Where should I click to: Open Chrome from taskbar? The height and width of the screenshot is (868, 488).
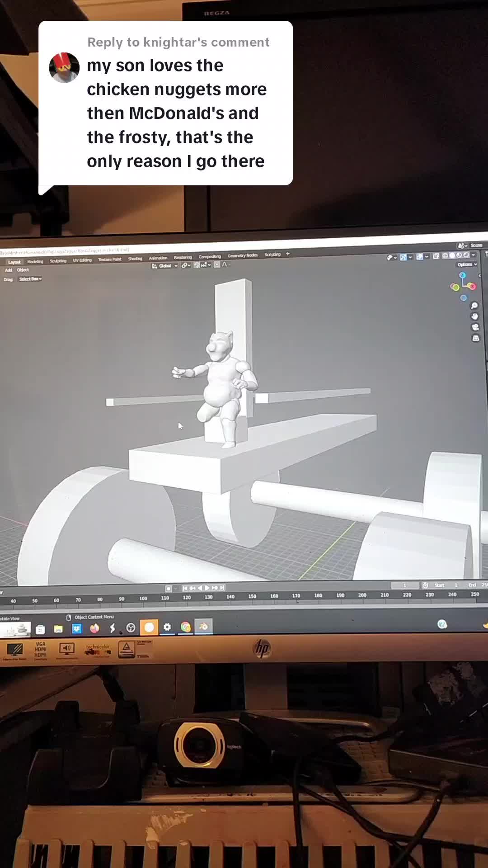coord(185,627)
